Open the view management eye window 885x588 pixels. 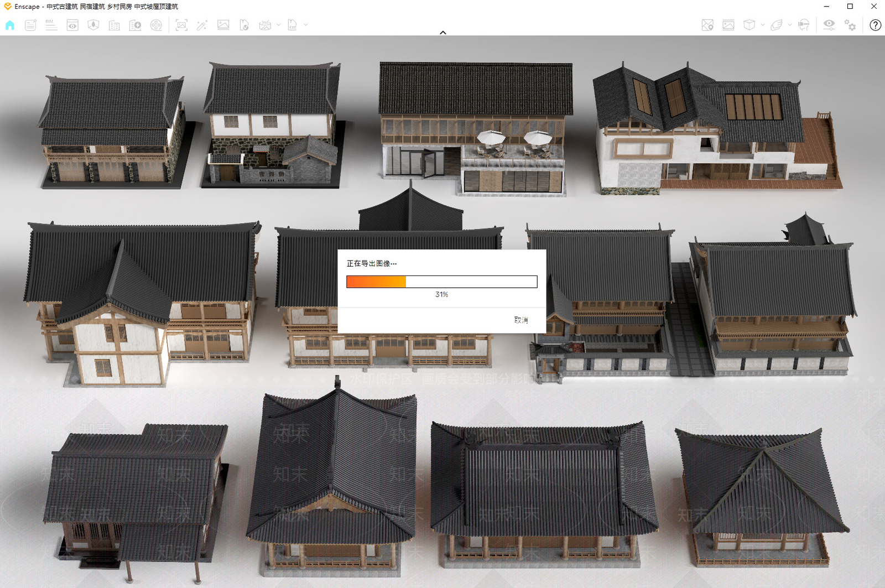[72, 25]
